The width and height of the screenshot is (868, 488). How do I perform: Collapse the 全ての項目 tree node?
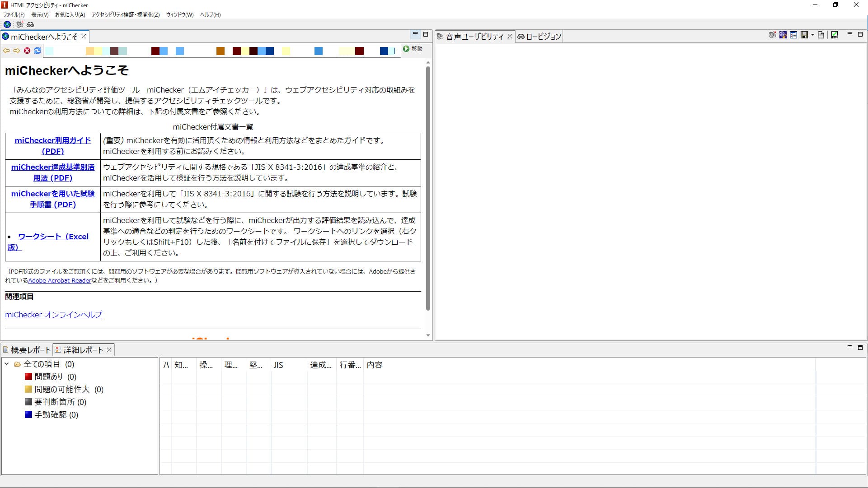click(x=6, y=364)
